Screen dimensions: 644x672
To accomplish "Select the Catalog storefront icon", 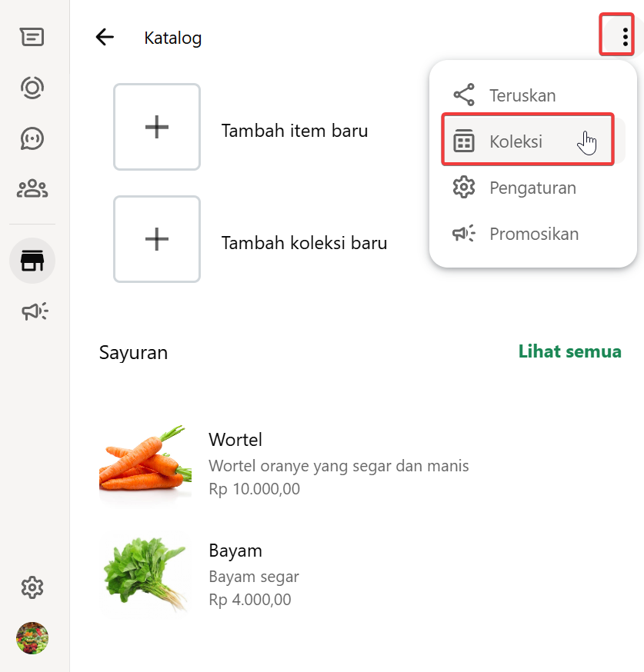I will (x=32, y=261).
